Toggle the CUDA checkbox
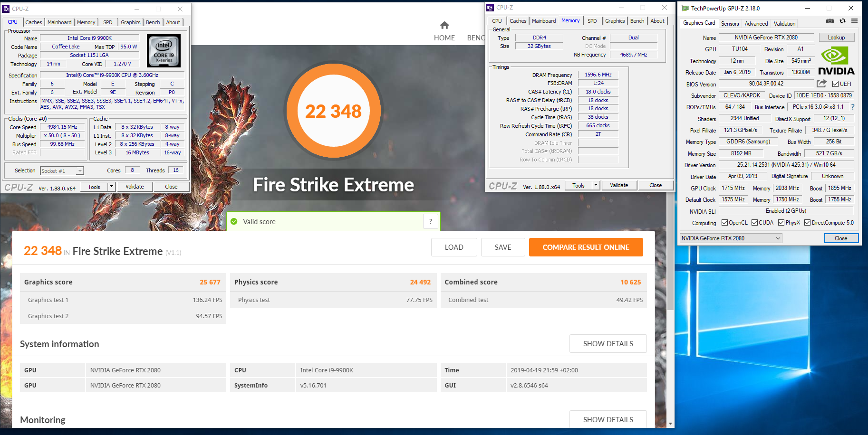868x435 pixels. coord(754,223)
